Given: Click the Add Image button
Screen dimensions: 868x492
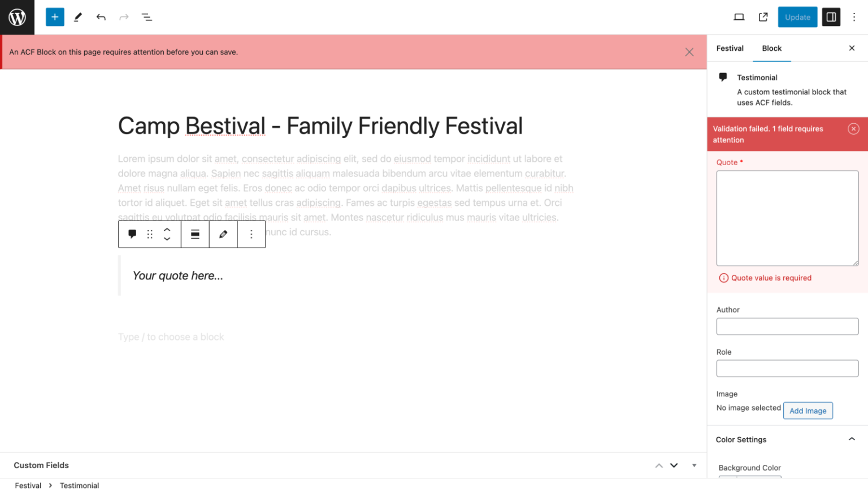Looking at the screenshot, I should (x=808, y=411).
